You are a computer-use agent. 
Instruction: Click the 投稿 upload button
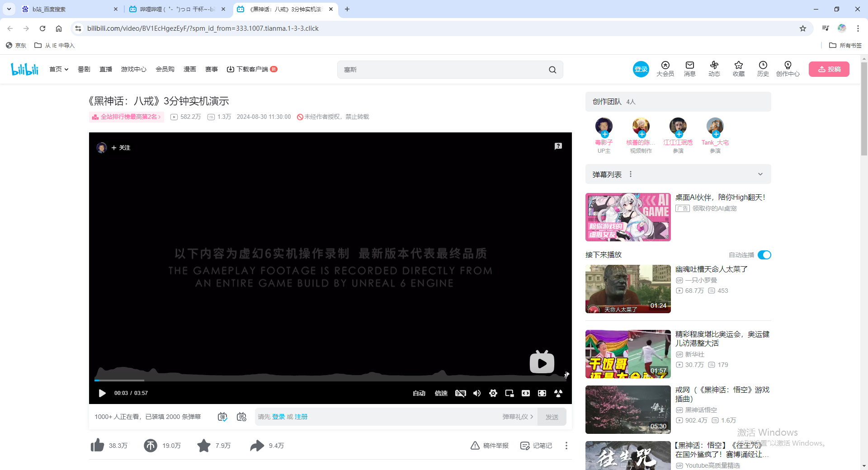pos(829,69)
